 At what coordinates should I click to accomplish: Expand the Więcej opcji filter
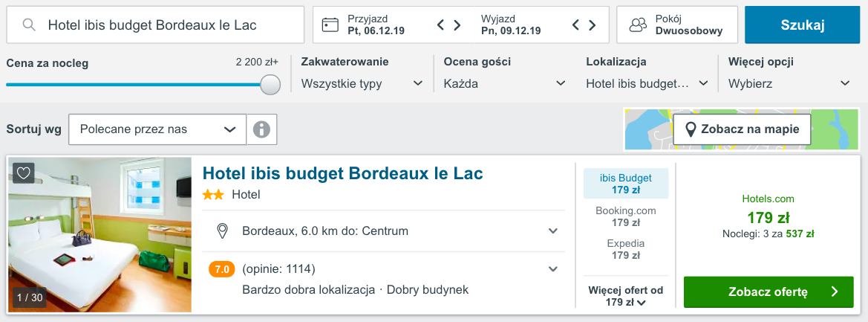pos(789,83)
